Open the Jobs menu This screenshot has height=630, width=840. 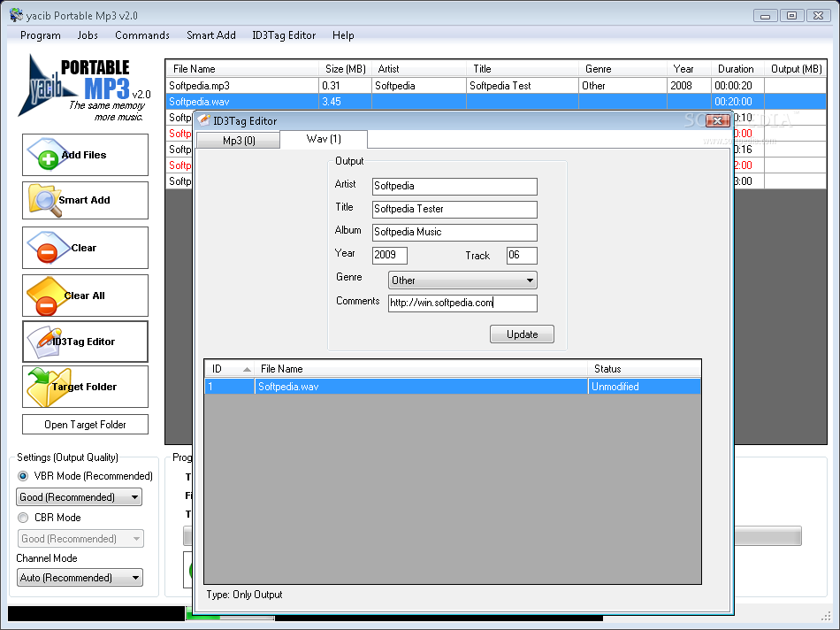(x=88, y=35)
